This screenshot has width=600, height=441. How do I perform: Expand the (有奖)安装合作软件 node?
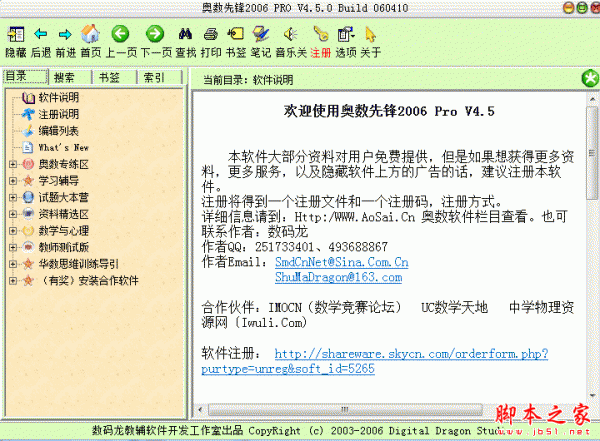click(x=13, y=281)
